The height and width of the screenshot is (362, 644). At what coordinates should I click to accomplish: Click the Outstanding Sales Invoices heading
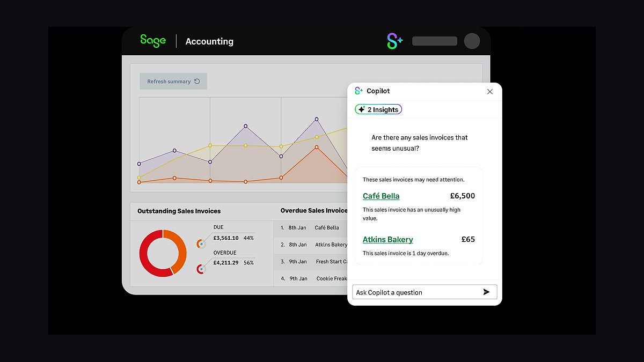coord(179,211)
